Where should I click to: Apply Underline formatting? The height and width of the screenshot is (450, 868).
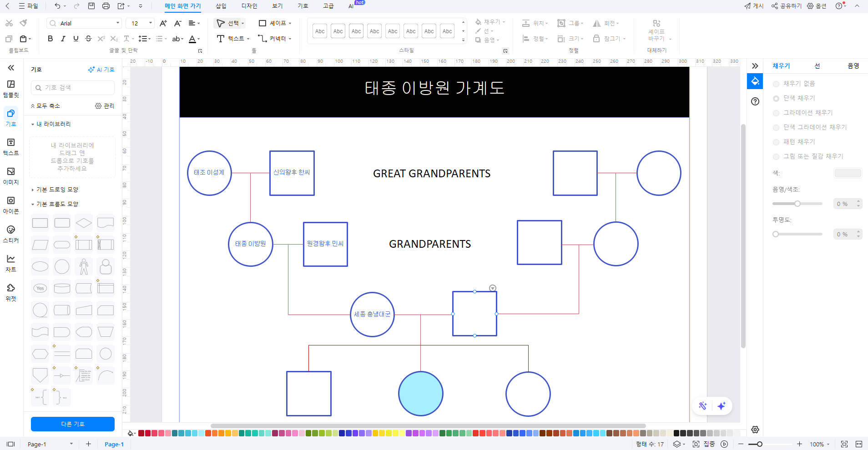tap(76, 39)
